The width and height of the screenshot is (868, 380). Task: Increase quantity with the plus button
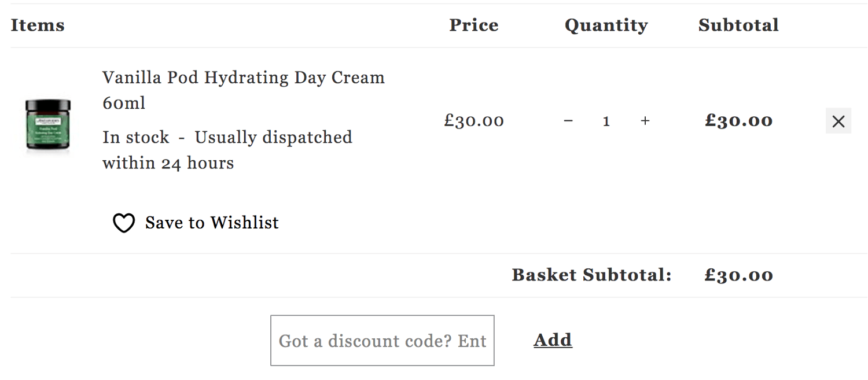point(645,121)
